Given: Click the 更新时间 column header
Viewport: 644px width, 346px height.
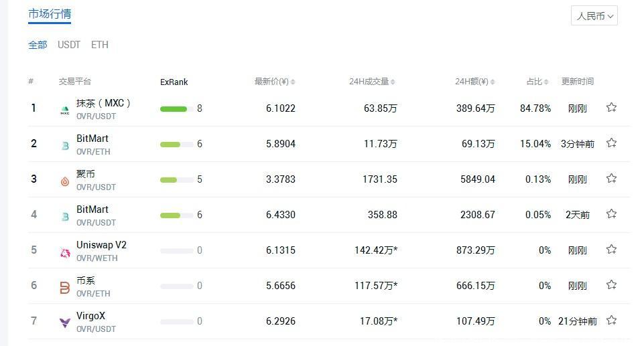Looking at the screenshot, I should point(578,82).
